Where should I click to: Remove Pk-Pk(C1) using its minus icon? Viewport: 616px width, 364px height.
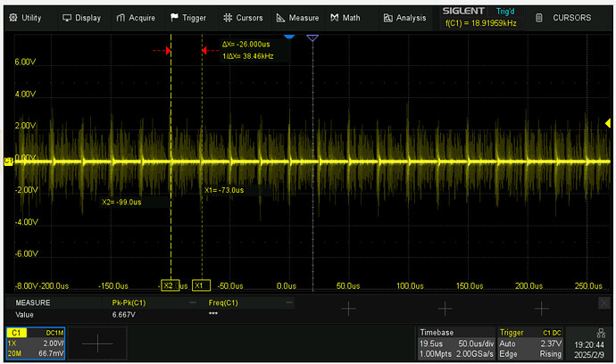tap(193, 302)
